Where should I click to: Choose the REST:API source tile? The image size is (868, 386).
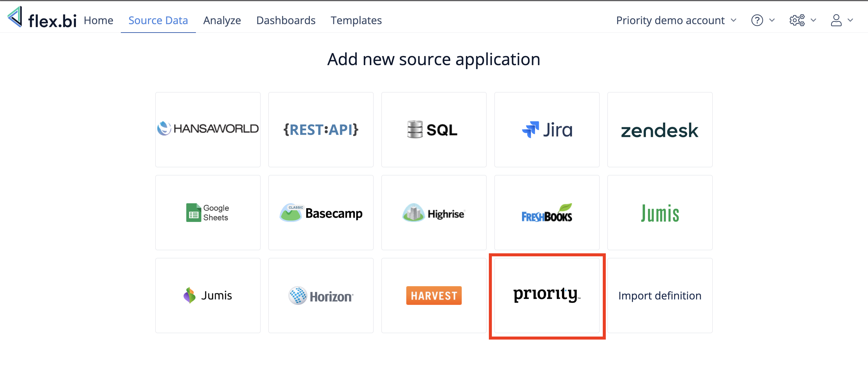[320, 129]
